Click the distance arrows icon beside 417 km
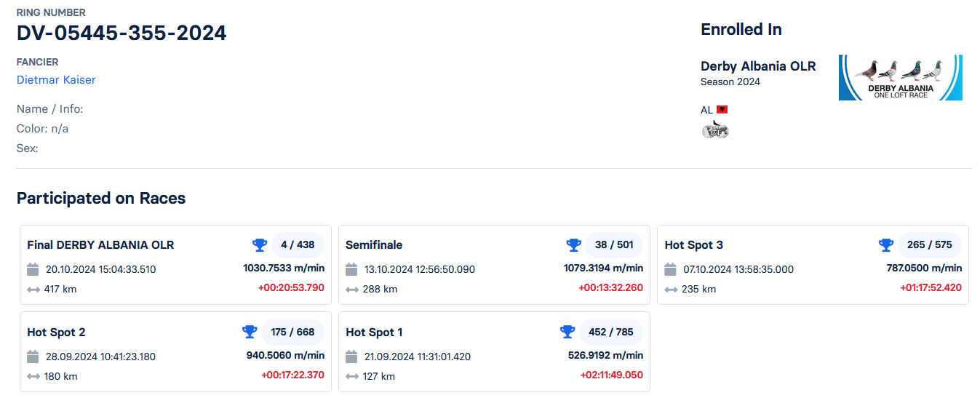980x406 pixels. [x=33, y=290]
